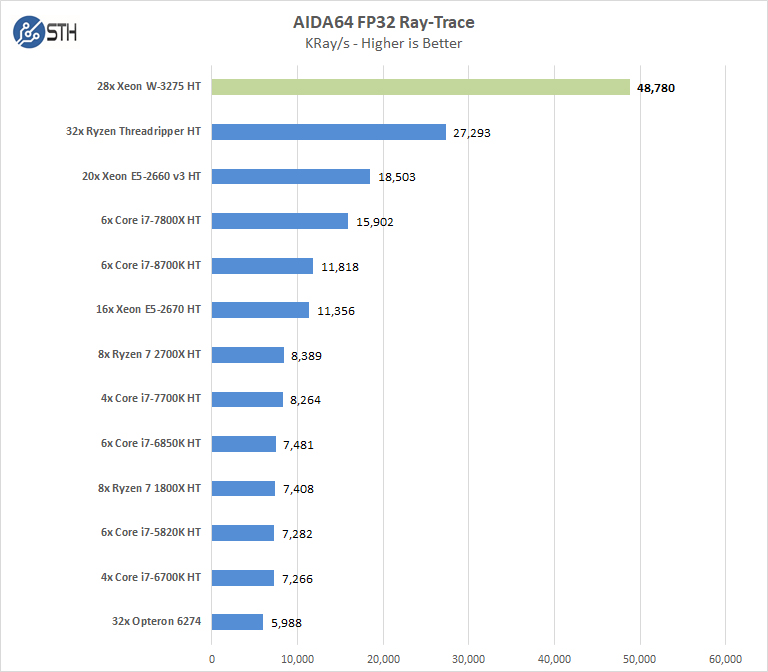Click the data value 11,356
The height and width of the screenshot is (672, 768).
coord(336,312)
